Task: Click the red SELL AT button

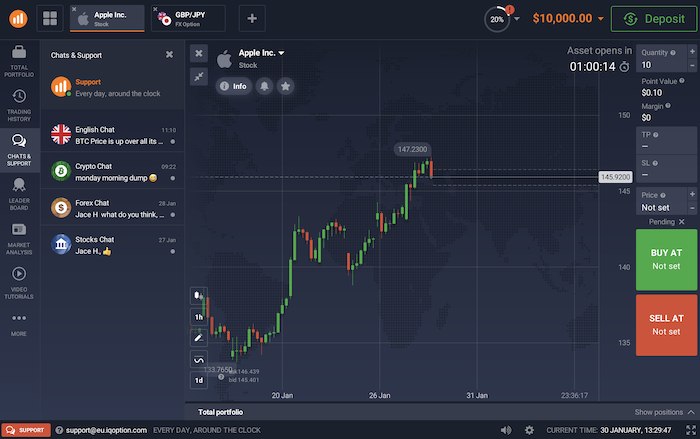Action: click(x=667, y=325)
